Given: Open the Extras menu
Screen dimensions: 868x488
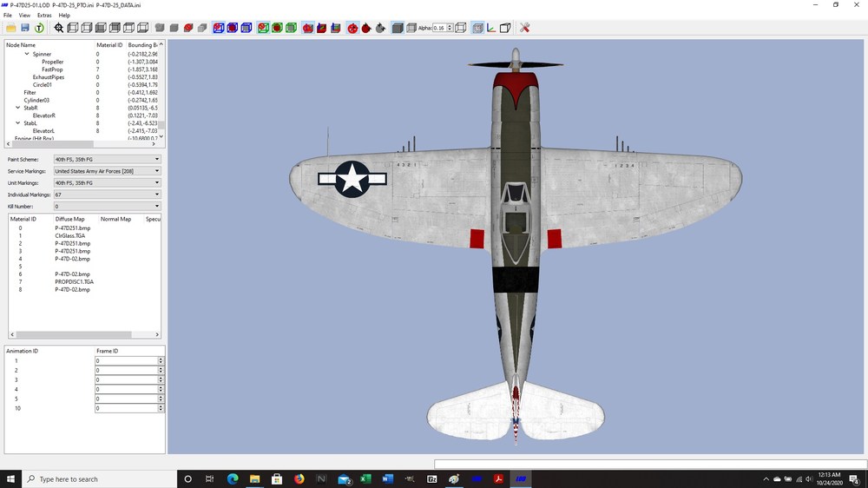Looking at the screenshot, I should 44,16.
